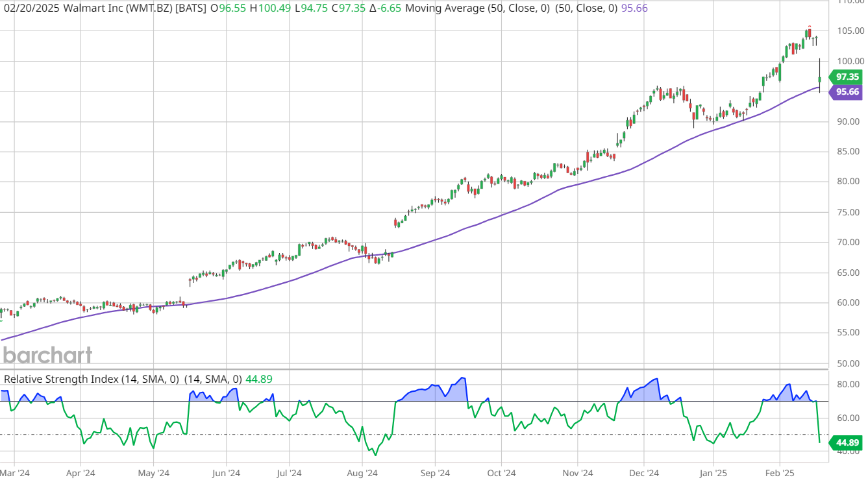Click the 80.00 label on price axis
This screenshot has height=482, width=868.
pos(850,182)
